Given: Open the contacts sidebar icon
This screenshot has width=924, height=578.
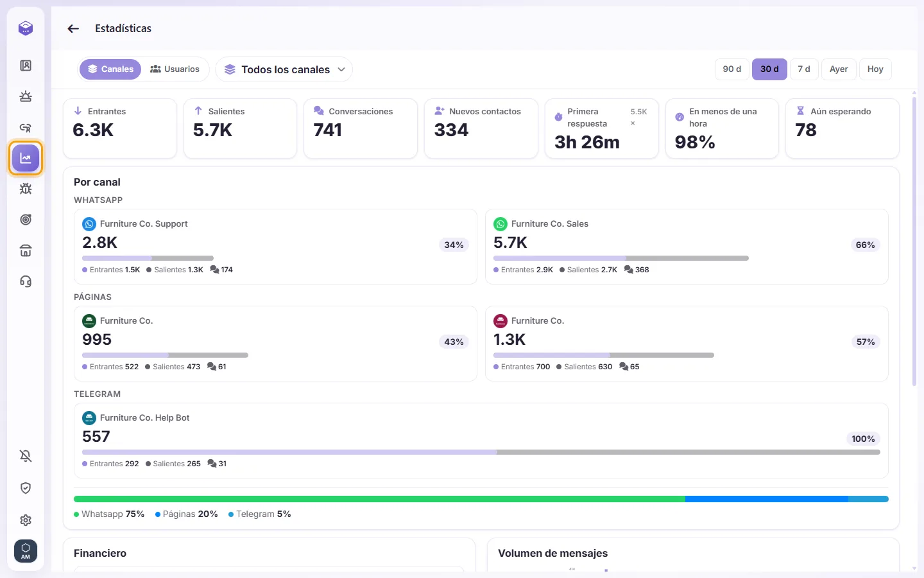Looking at the screenshot, I should pyautogui.click(x=26, y=66).
